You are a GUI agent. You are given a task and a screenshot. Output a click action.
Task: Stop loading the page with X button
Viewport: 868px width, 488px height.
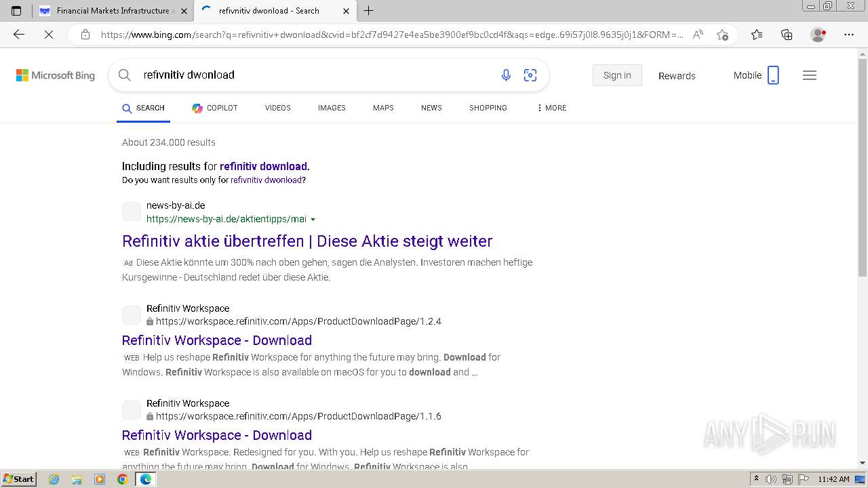pyautogui.click(x=49, y=35)
